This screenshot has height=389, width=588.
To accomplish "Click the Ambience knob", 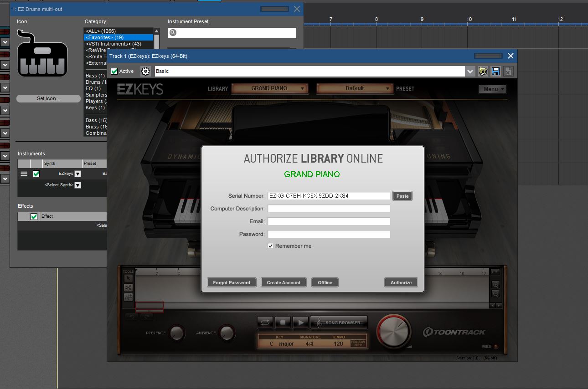I will [227, 333].
